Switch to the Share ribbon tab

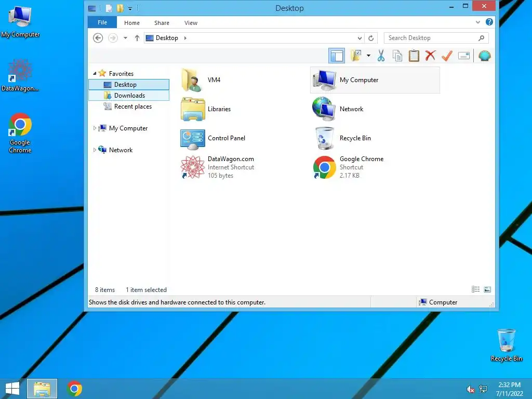(162, 23)
